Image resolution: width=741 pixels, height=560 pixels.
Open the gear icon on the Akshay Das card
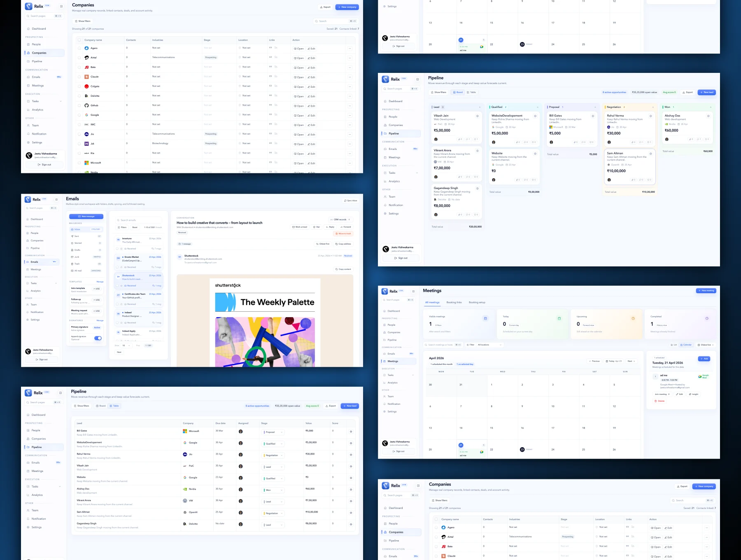pyautogui.click(x=708, y=116)
